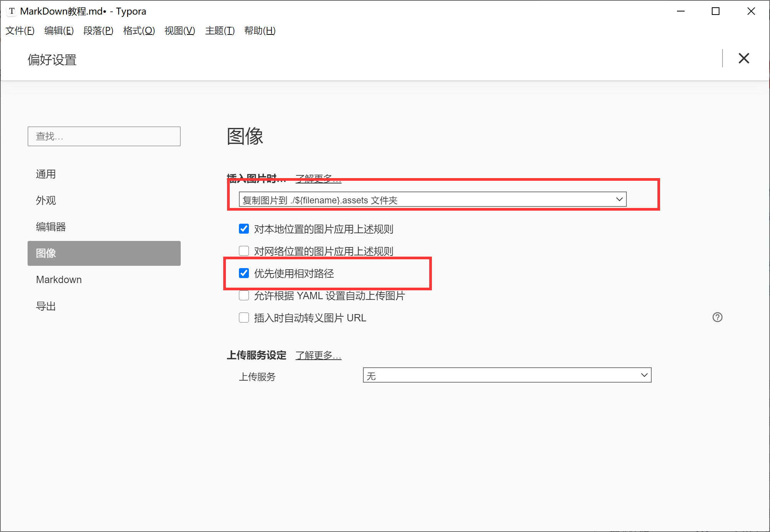Screen dimensions: 770x532
Task: Enable apply rules to network images checkbox
Action: pyautogui.click(x=244, y=251)
